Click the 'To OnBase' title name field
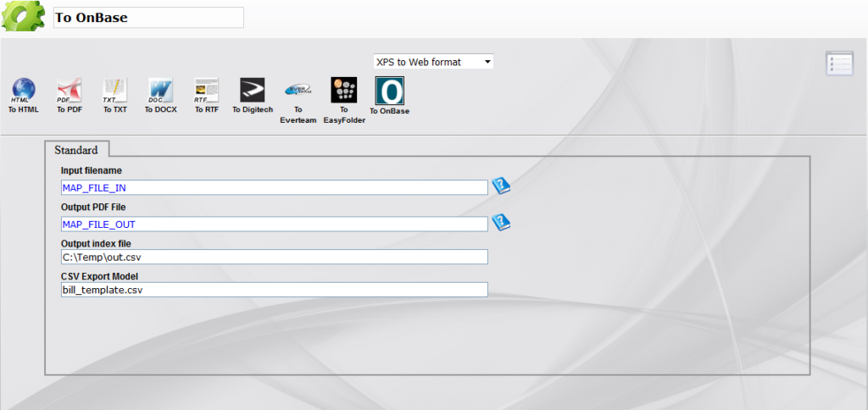 (148, 18)
